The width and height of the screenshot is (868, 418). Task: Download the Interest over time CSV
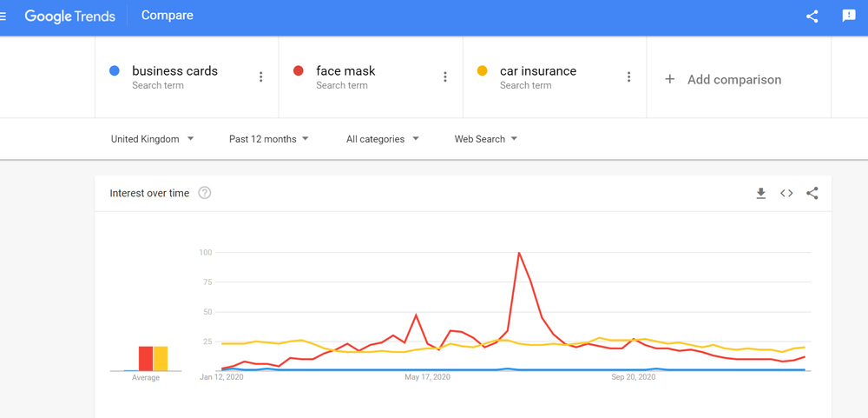pos(761,193)
